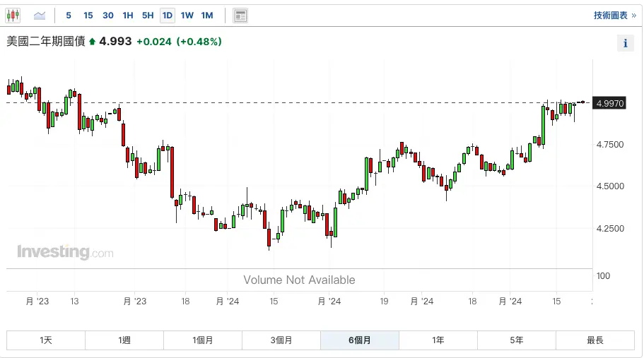Click the Investing.com watermark logo
Screen dimensions: 644x358
click(65, 252)
